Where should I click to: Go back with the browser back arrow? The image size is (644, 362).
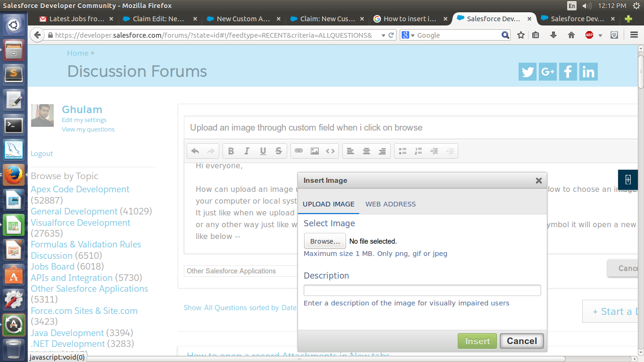(x=38, y=35)
